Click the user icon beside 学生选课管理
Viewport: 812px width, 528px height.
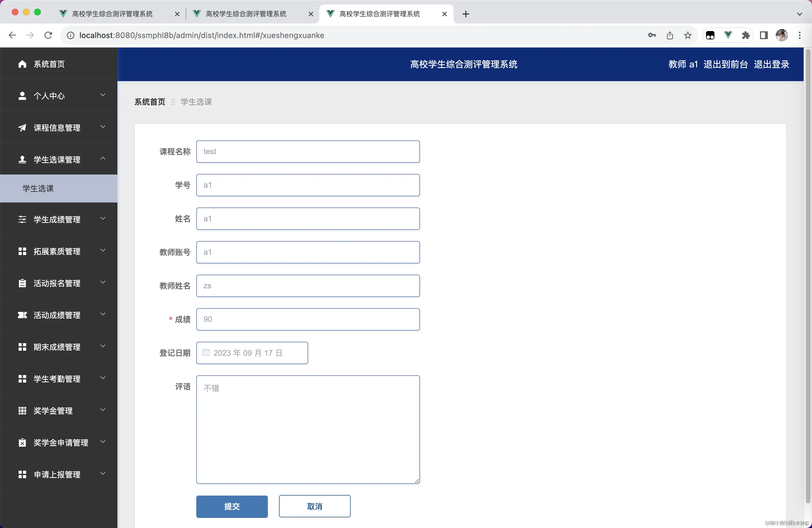(x=23, y=159)
